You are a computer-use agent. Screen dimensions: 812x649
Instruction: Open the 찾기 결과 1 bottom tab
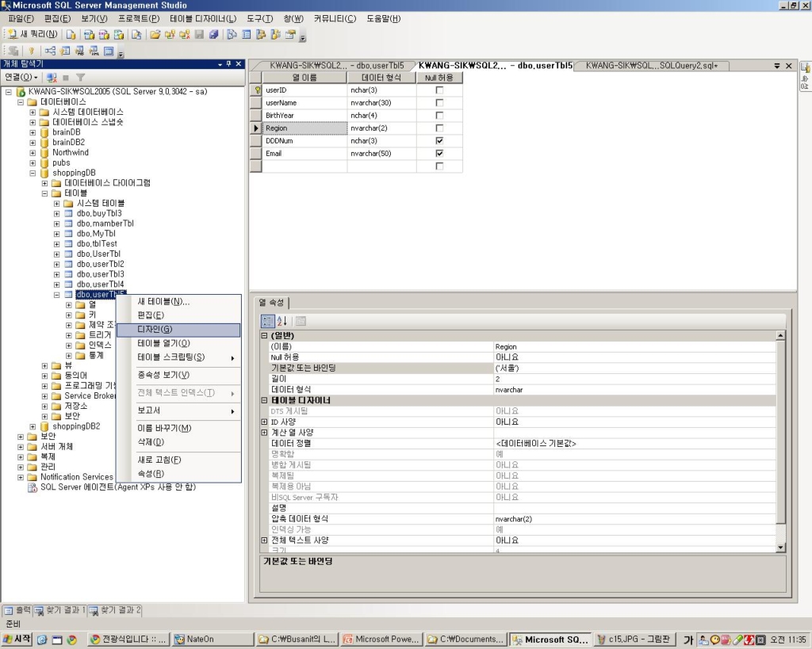pos(59,610)
